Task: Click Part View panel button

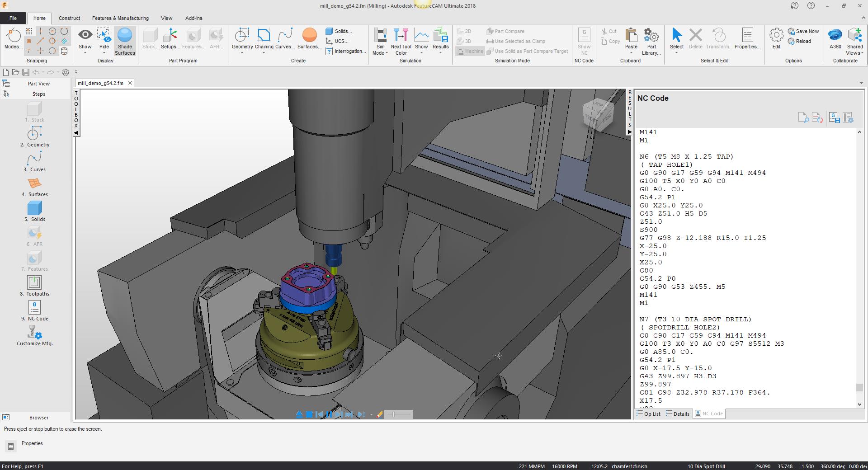Action: pos(36,84)
